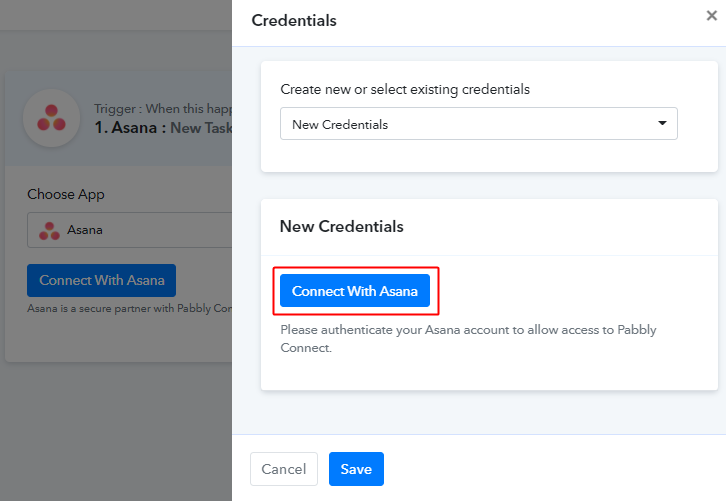
Task: Click the Save button
Action: point(356,469)
